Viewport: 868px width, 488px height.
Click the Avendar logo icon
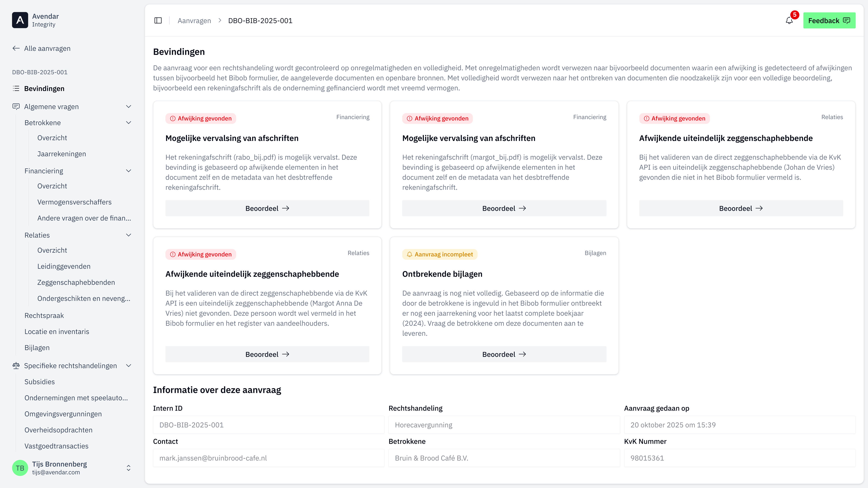(x=20, y=20)
